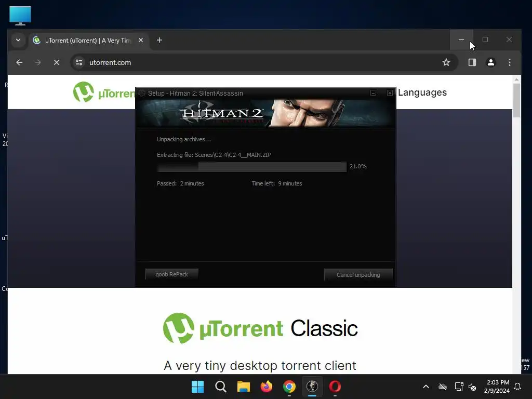Close the Hitman 2 setup window
532x399 pixels.
tap(390, 93)
